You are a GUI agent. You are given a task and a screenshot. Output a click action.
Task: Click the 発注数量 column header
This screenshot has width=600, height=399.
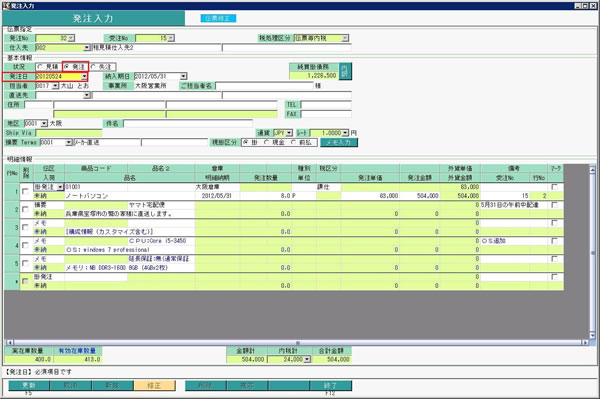[x=266, y=178]
